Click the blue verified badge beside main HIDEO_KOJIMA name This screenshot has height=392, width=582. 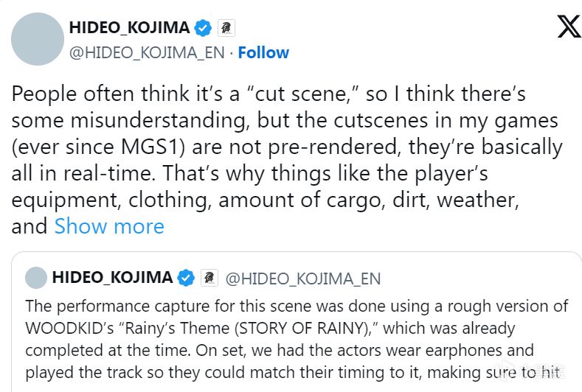point(203,28)
